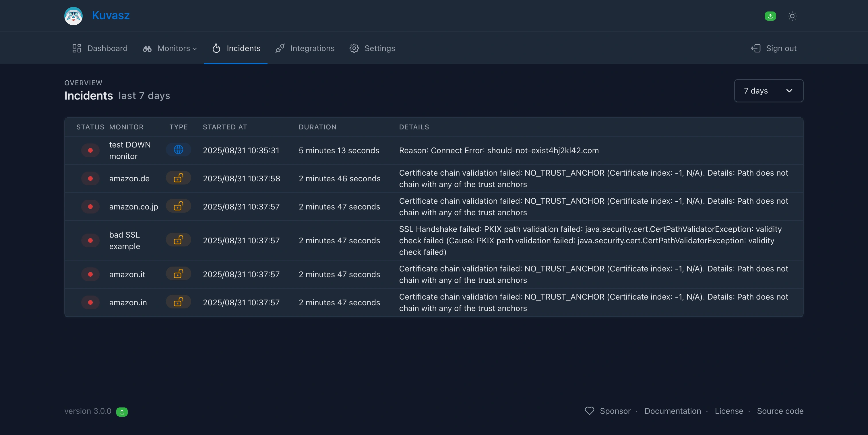Open the Documentation link
Image resolution: width=868 pixels, height=435 pixels.
click(x=672, y=411)
